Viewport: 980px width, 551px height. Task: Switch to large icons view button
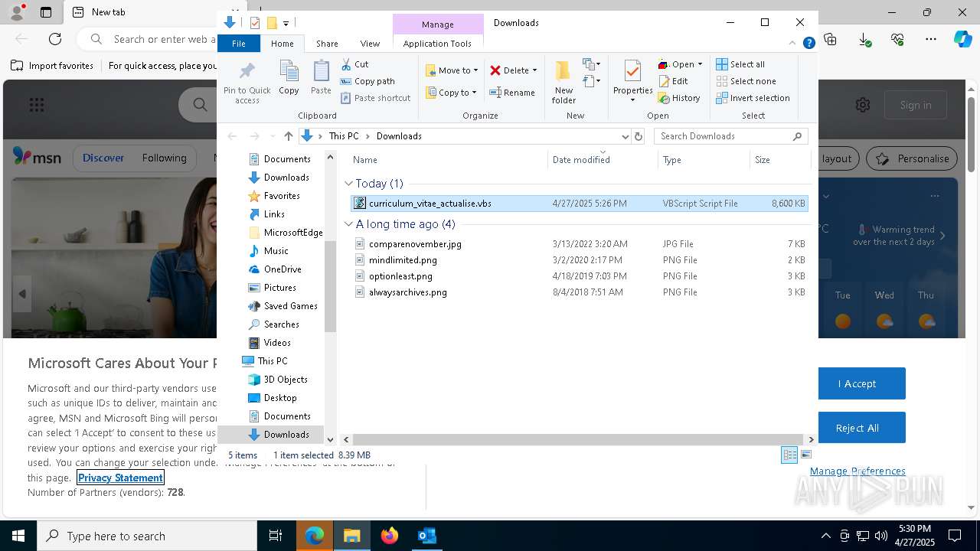tap(806, 455)
